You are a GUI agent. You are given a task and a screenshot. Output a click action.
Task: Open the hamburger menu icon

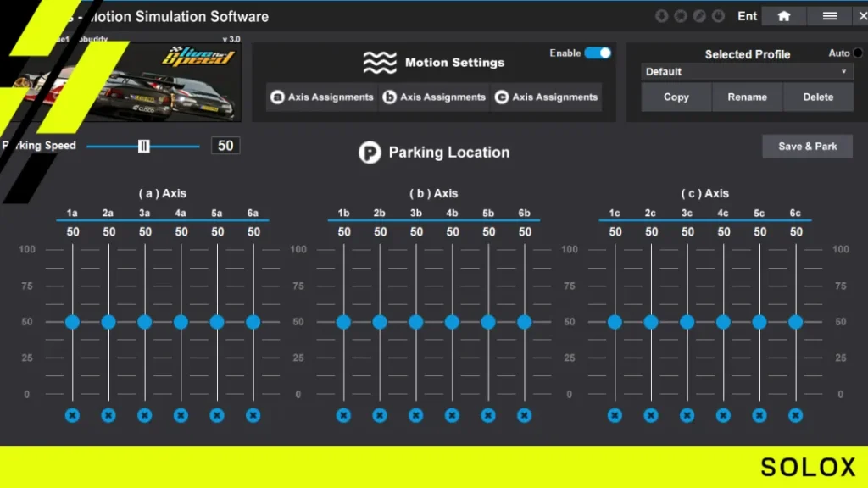point(829,16)
